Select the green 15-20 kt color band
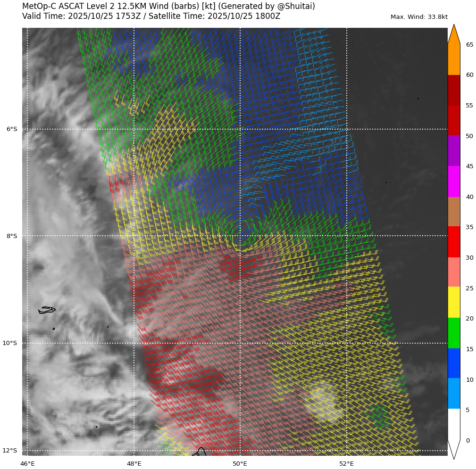476x469 pixels. point(453,333)
